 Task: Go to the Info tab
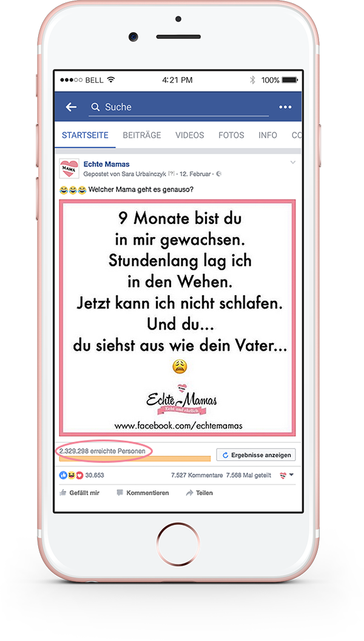coord(268,135)
